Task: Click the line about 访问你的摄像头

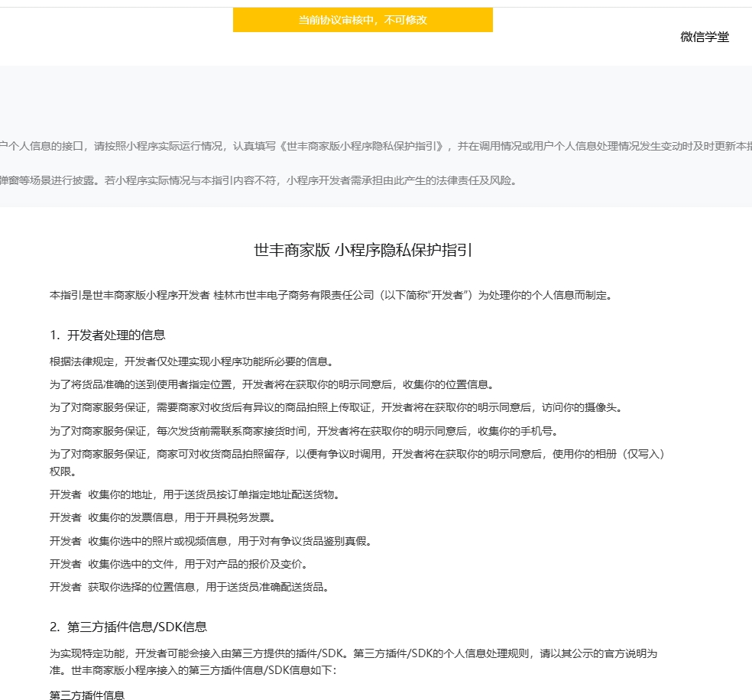Action: pyautogui.click(x=336, y=407)
